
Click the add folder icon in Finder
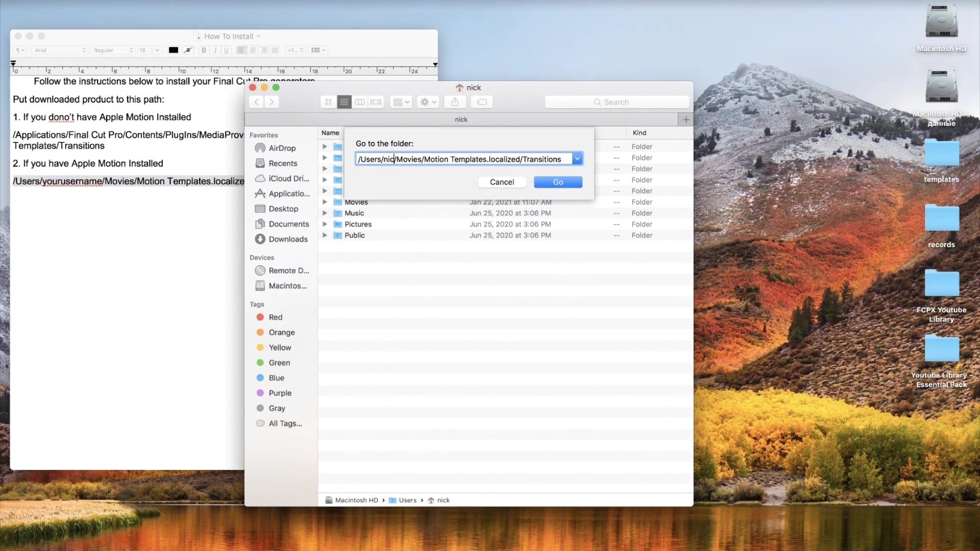685,119
